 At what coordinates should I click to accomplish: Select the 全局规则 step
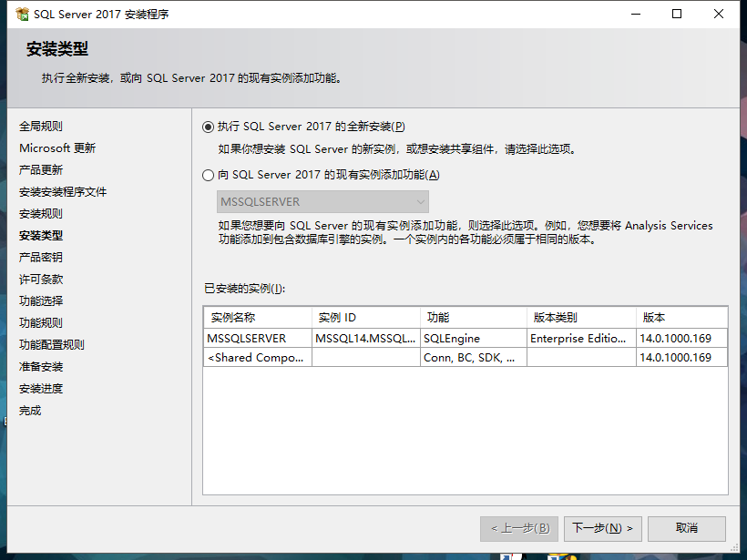(x=42, y=126)
